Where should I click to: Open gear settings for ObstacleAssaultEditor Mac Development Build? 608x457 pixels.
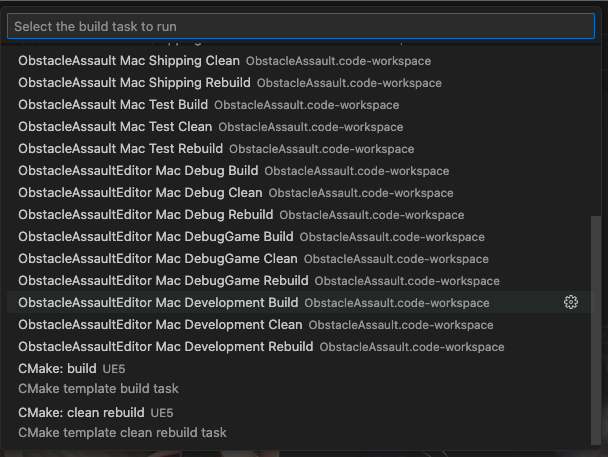click(570, 302)
